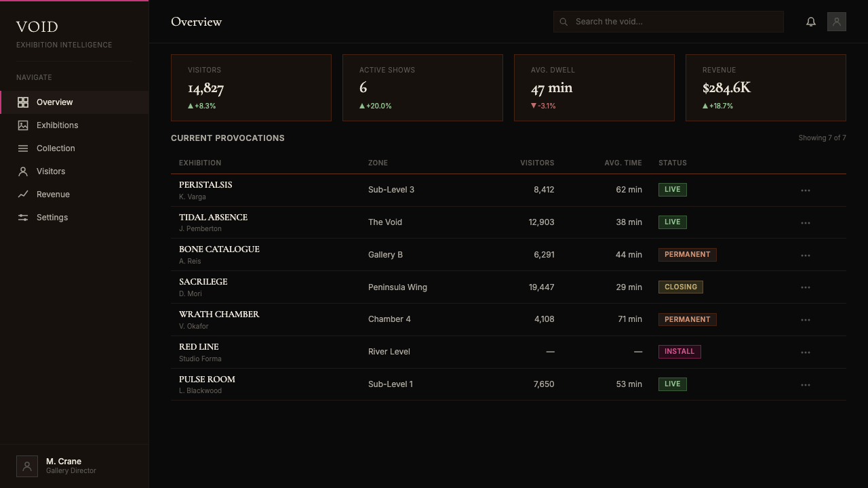
Task: Open the more-options menu for TIDAL ABSENCE row
Action: click(x=806, y=223)
